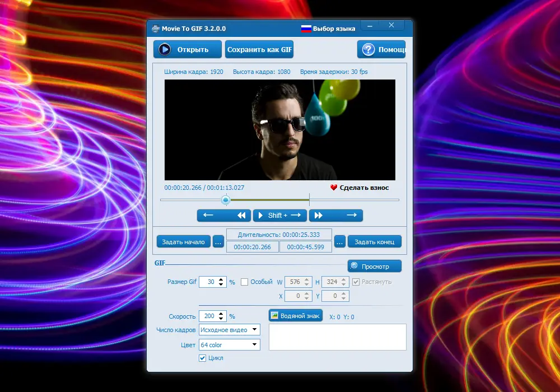Click the Movie To GIF app icon
Viewport: 560px width, 392px height.
click(156, 29)
